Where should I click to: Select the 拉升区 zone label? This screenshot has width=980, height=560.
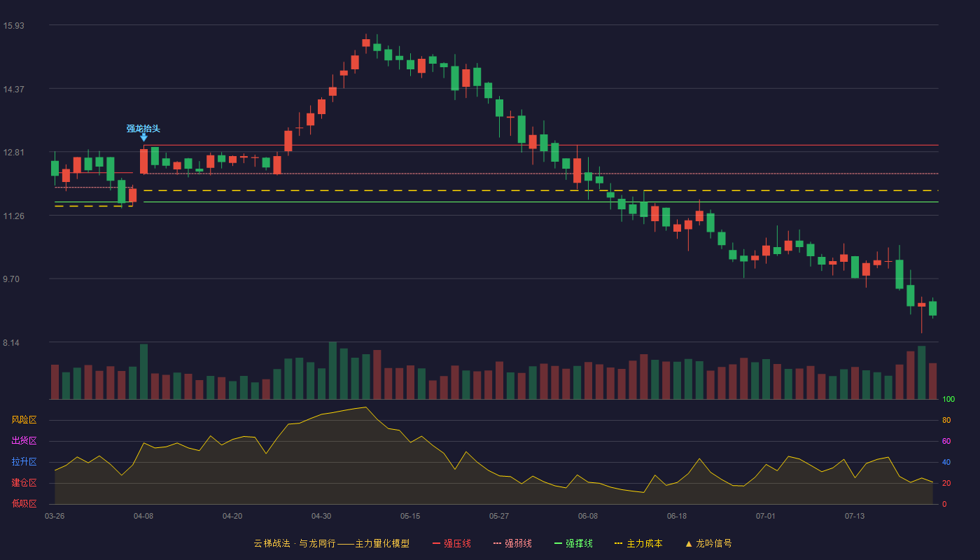point(24,462)
